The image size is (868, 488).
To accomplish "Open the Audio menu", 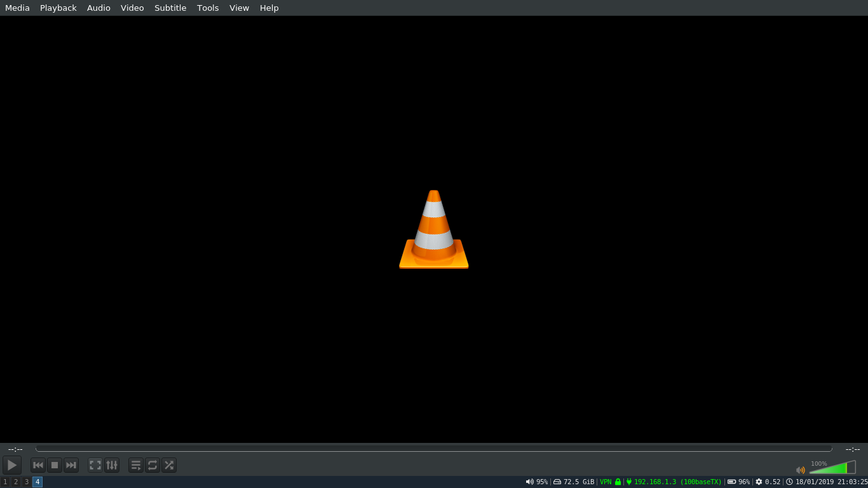I will coord(98,8).
